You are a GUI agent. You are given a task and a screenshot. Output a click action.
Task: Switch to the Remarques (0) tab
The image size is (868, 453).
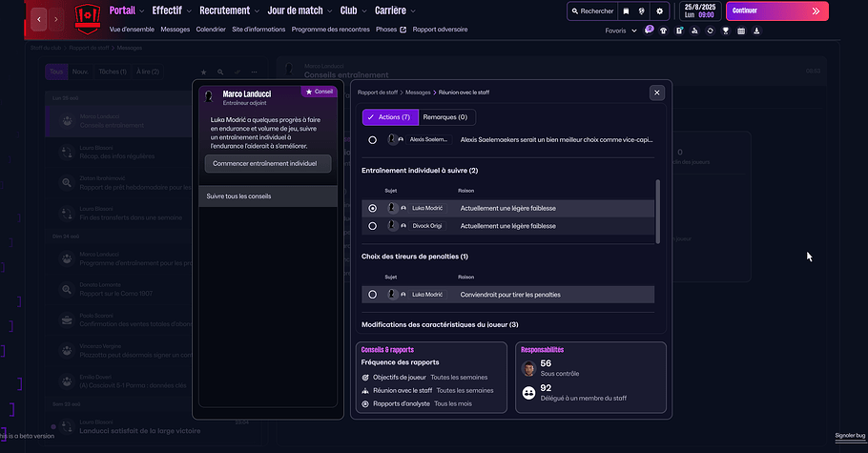pyautogui.click(x=446, y=117)
